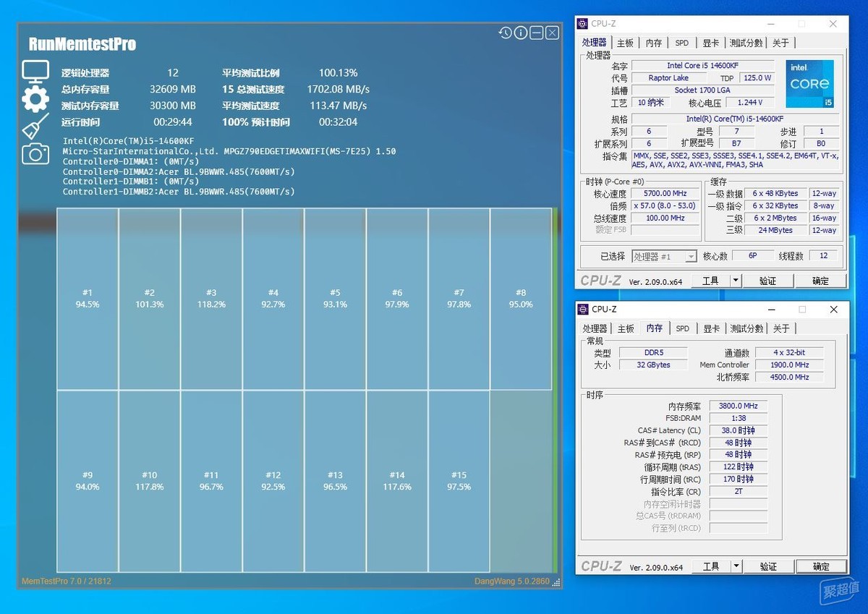Click the 5700.00 MHz core speed field

pos(665,194)
